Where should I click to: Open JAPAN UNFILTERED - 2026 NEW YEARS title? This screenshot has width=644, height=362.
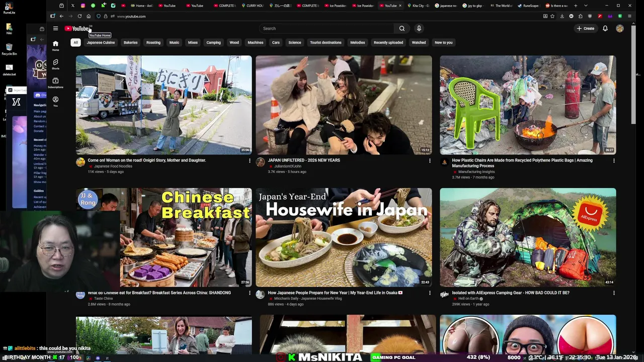pos(304,160)
